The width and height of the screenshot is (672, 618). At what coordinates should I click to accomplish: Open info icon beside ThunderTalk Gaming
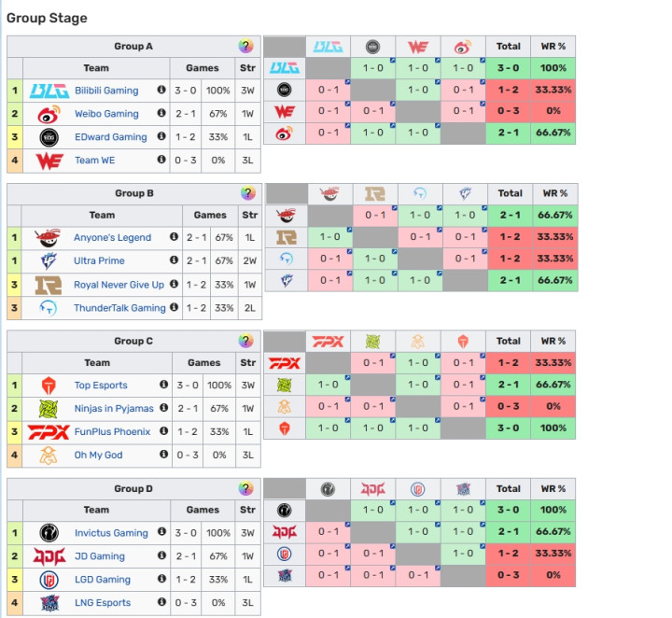pyautogui.click(x=174, y=307)
